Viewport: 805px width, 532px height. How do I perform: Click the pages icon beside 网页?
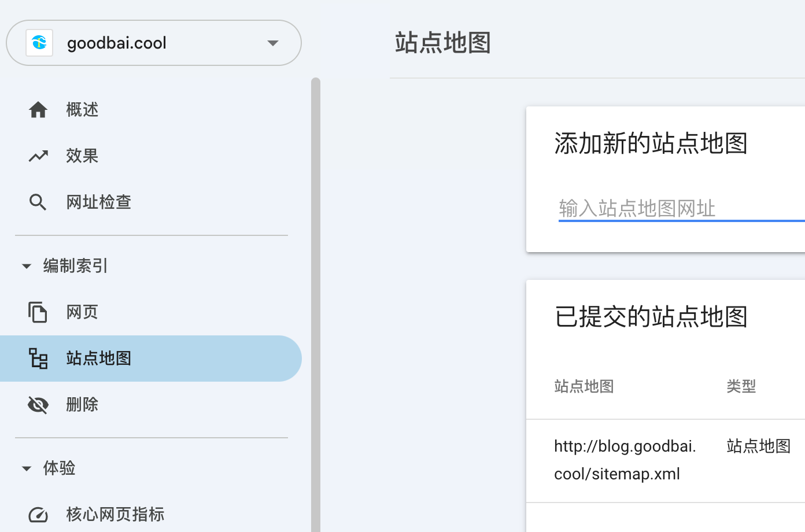(x=38, y=312)
